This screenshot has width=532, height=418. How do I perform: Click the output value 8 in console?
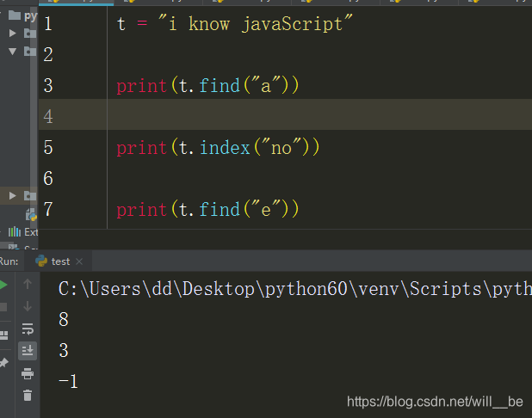(x=64, y=319)
